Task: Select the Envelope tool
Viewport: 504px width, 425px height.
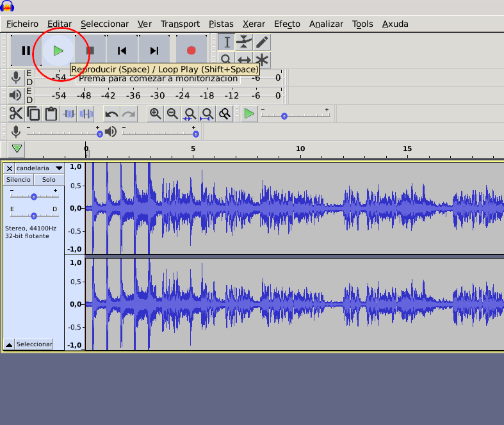Action: coord(244,42)
